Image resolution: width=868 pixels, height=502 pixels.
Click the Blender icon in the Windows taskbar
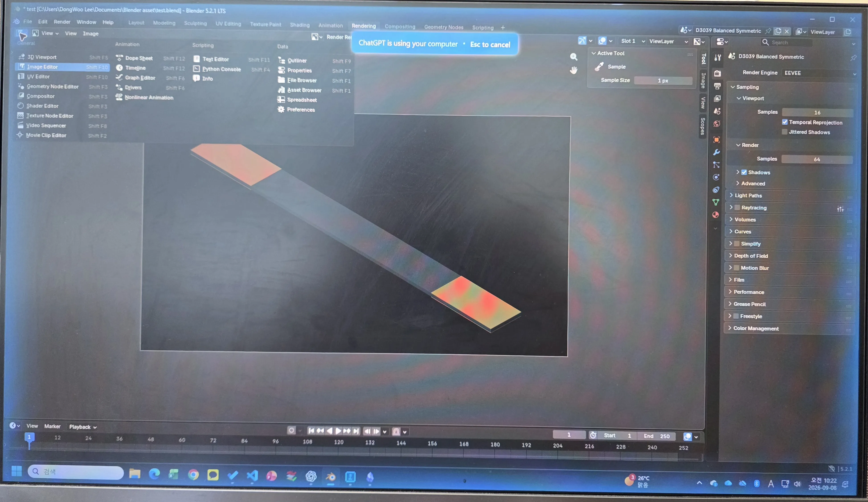pos(331,477)
